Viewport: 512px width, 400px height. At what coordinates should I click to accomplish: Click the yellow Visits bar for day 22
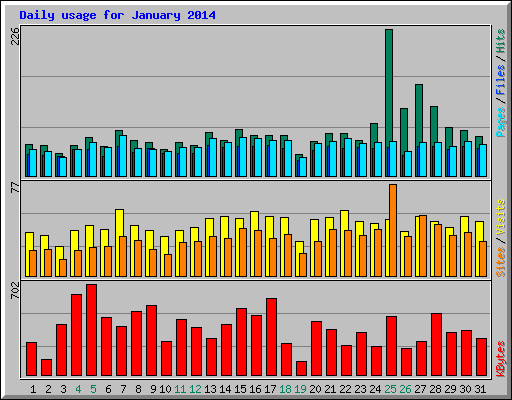[345, 220]
